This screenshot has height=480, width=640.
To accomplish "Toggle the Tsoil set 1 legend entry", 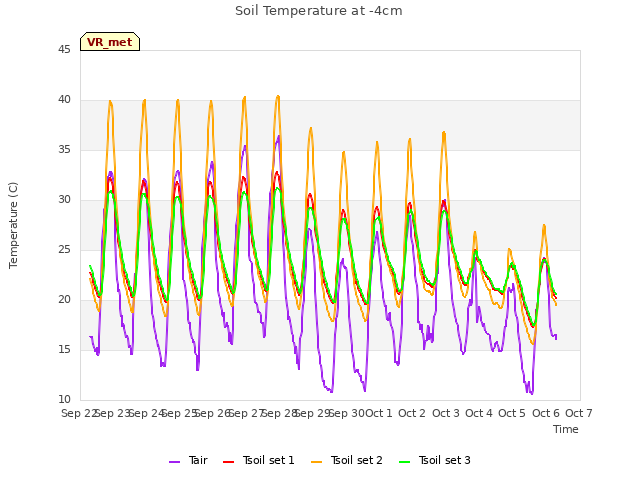I will point(258,460).
